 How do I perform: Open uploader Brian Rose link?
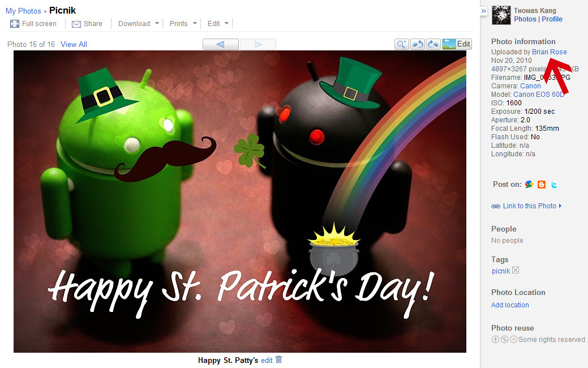550,52
